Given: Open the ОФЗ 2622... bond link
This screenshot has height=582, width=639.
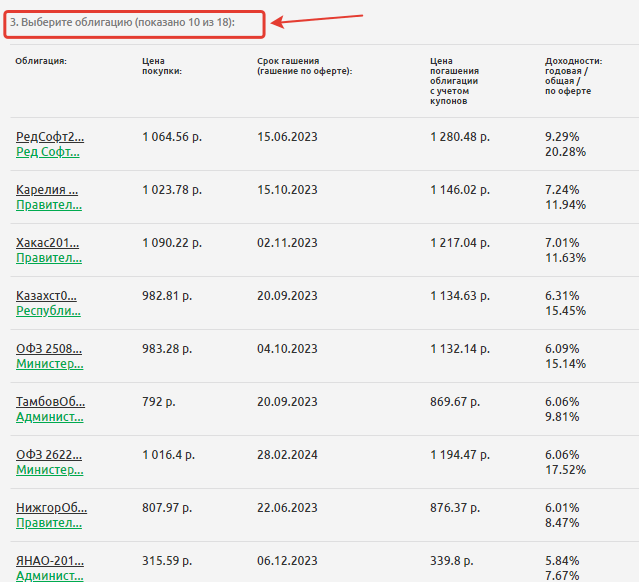Looking at the screenshot, I should pos(49,454).
